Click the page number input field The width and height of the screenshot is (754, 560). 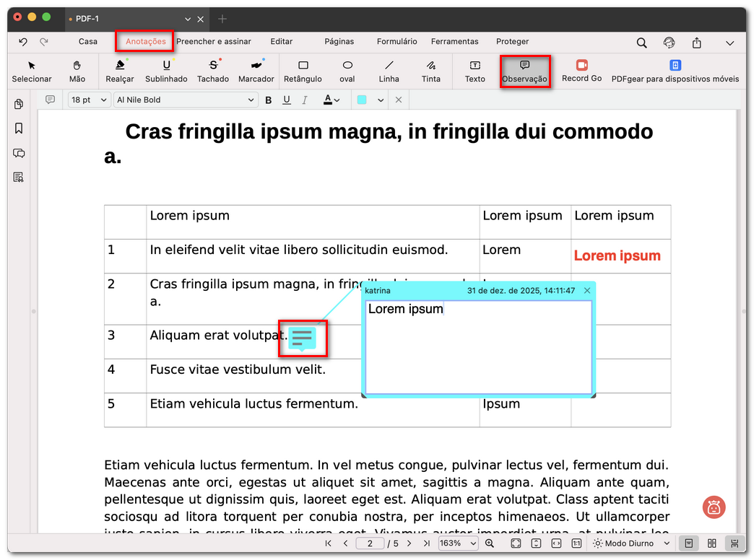point(370,543)
